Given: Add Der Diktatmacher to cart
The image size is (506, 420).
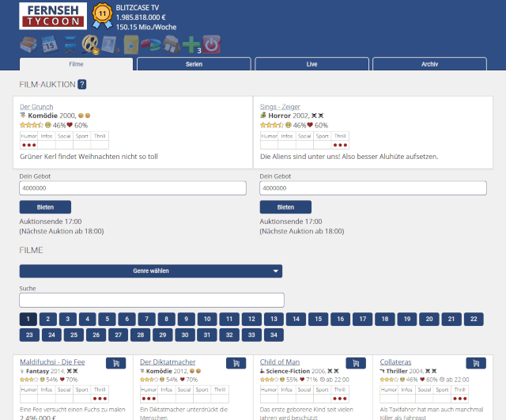Looking at the screenshot, I should click(x=236, y=363).
